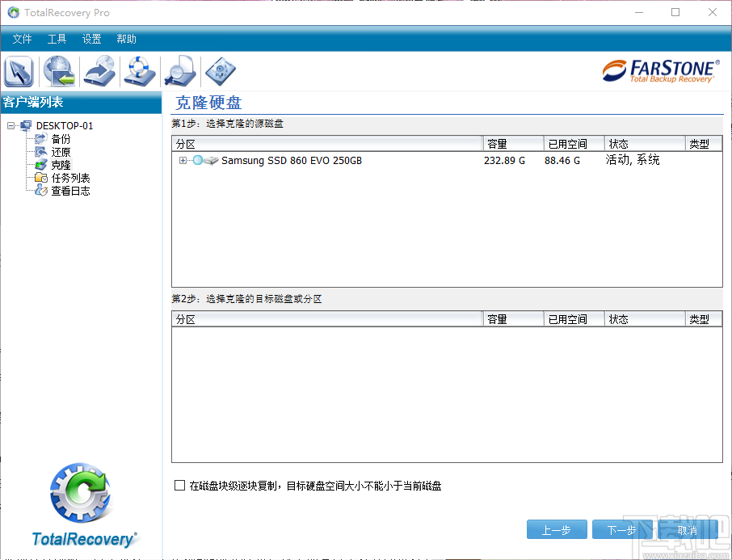The height and width of the screenshot is (560, 732).
Task: Click the disk tools toolbar icon
Action: pyautogui.click(x=220, y=71)
